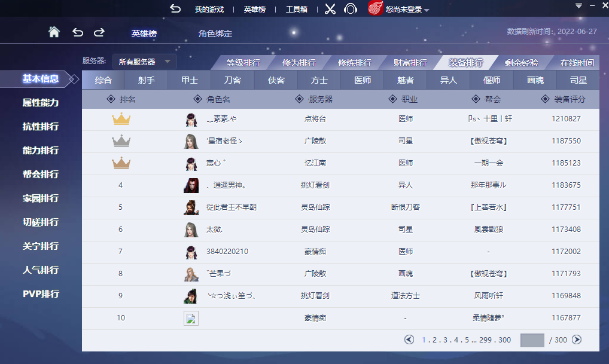Select 属性能力 in the left sidebar
The height and width of the screenshot is (364, 609).
coord(41,103)
